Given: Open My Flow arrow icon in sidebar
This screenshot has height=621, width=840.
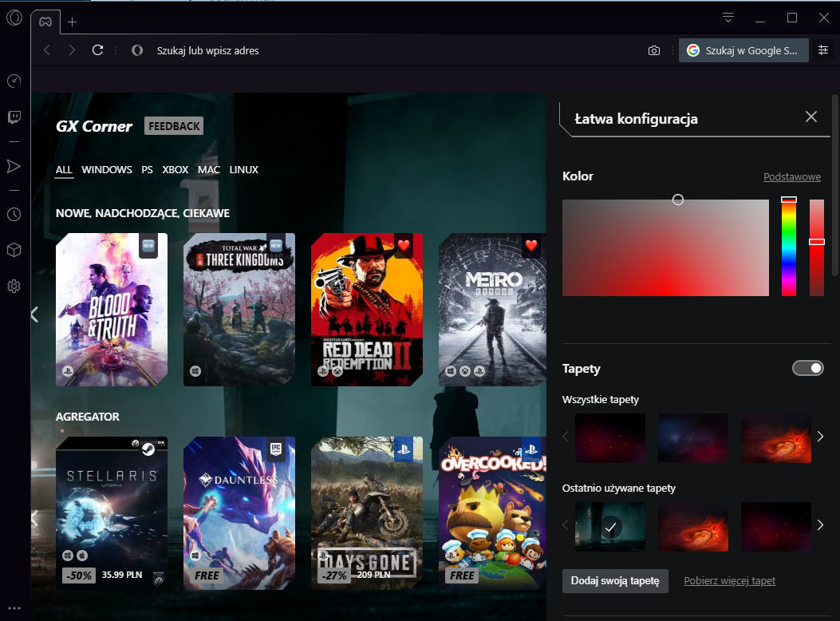Looking at the screenshot, I should click(14, 166).
